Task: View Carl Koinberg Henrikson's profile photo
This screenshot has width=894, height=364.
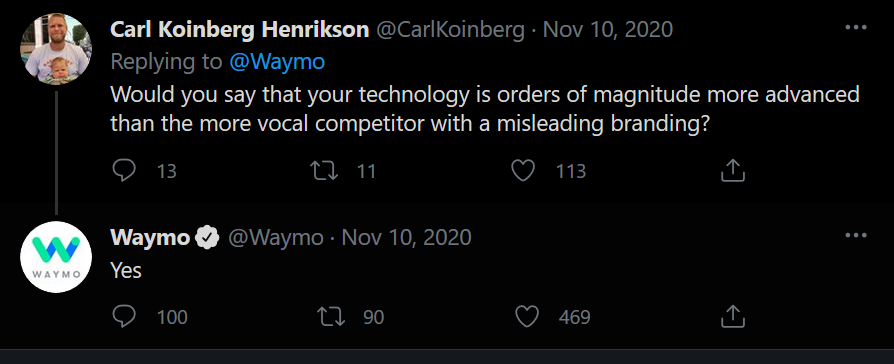Action: pyautogui.click(x=56, y=48)
